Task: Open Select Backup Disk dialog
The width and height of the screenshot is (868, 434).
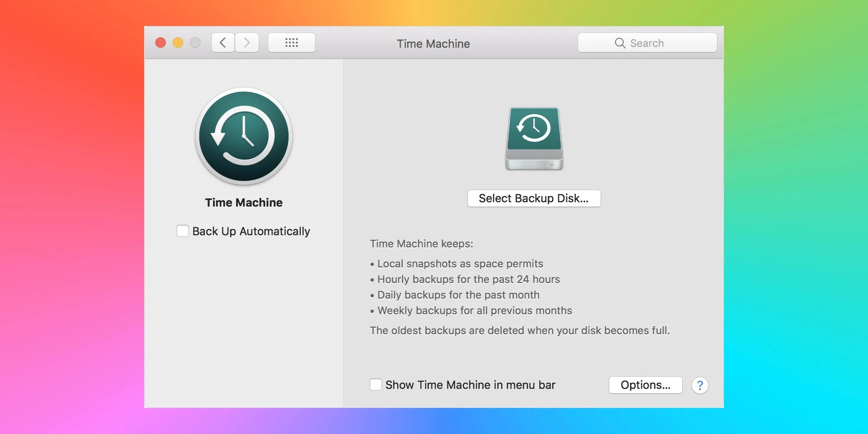Action: tap(534, 198)
